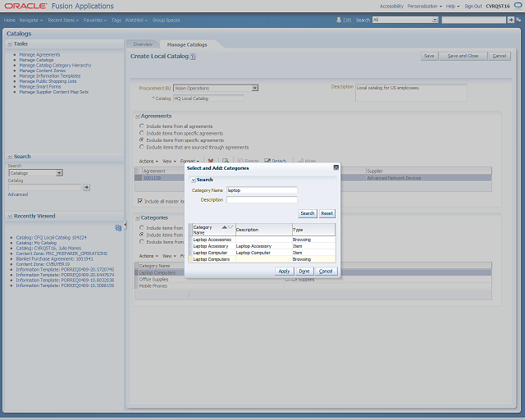The height and width of the screenshot is (420, 525).
Task: Click Freeze in Agreements toolbar
Action: (248, 161)
